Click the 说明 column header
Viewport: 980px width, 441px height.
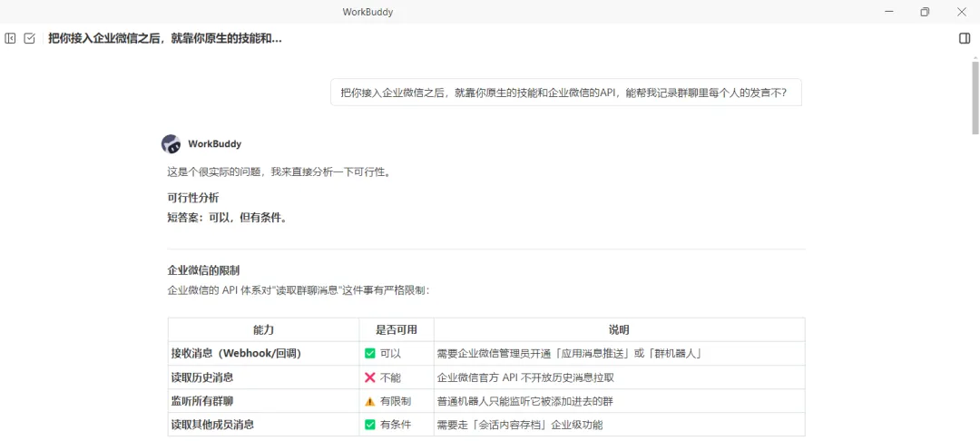click(x=620, y=329)
